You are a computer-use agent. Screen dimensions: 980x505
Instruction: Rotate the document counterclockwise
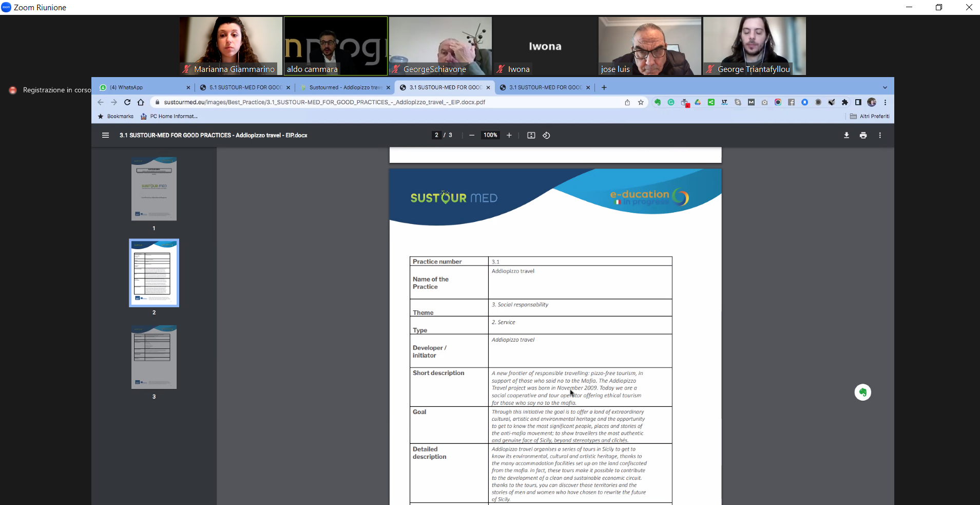tap(546, 135)
